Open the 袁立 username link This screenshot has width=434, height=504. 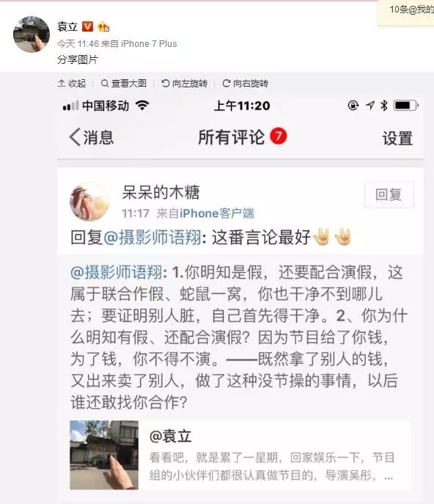[67, 26]
